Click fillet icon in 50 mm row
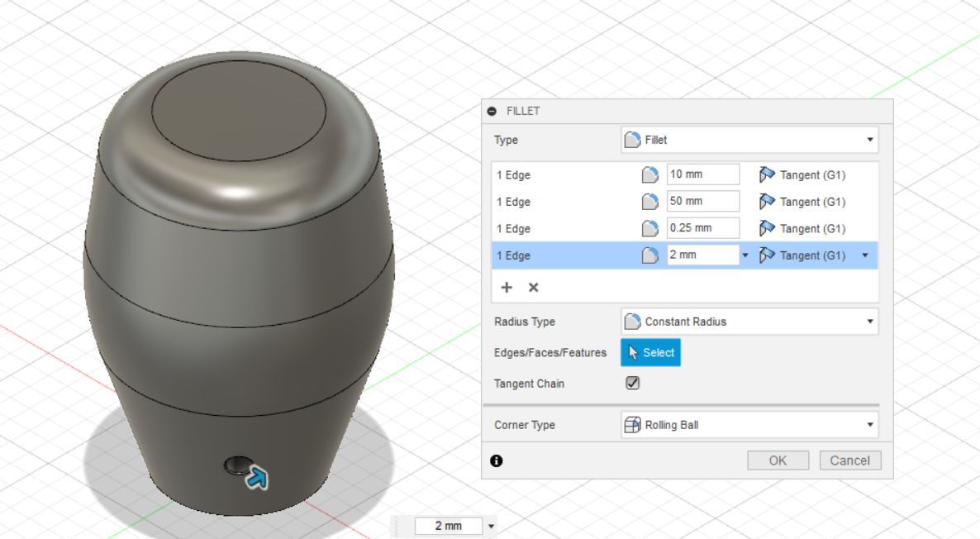 (650, 202)
